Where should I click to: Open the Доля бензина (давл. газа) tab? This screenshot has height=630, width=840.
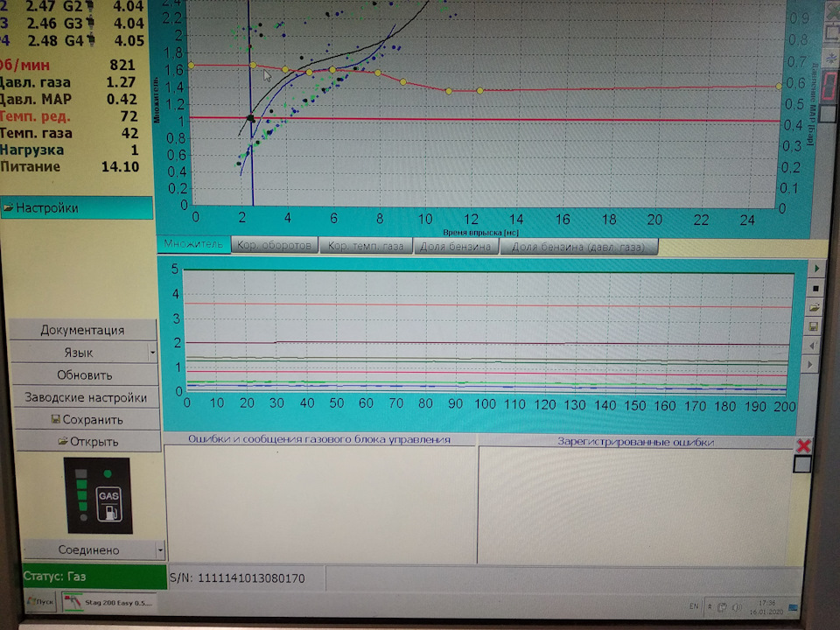click(x=578, y=247)
